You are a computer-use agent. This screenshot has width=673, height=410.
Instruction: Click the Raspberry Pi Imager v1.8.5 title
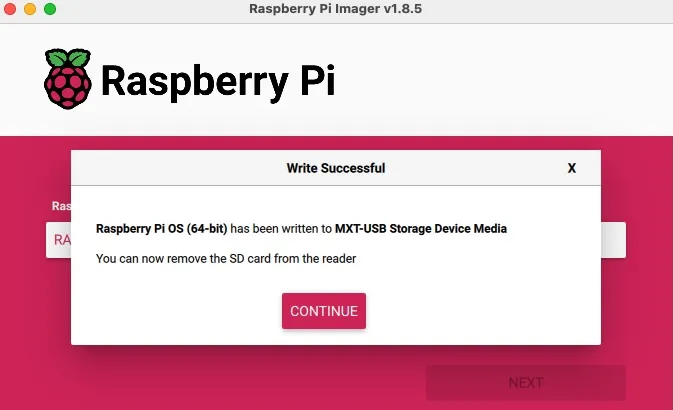pyautogui.click(x=336, y=9)
